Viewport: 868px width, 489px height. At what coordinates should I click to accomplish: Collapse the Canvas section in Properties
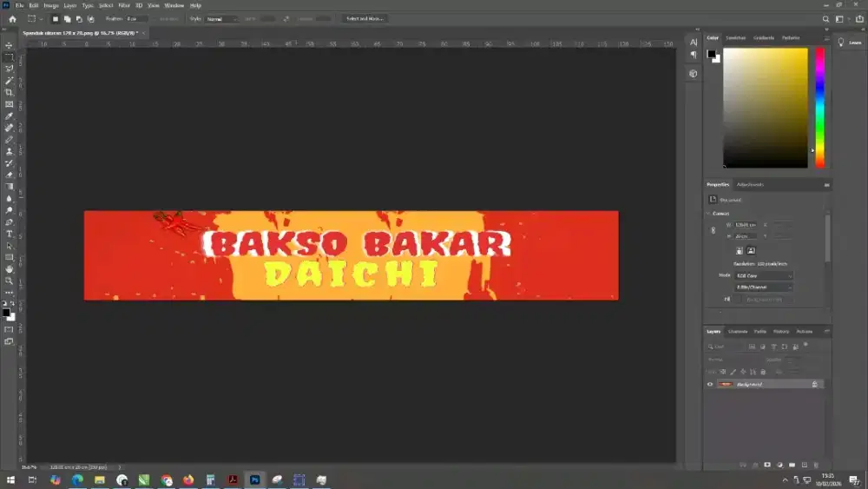tap(708, 214)
